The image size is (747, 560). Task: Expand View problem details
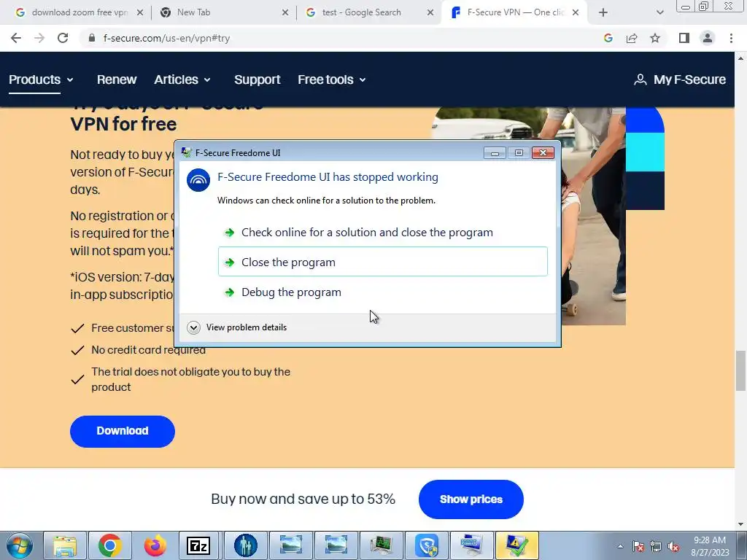point(237,327)
